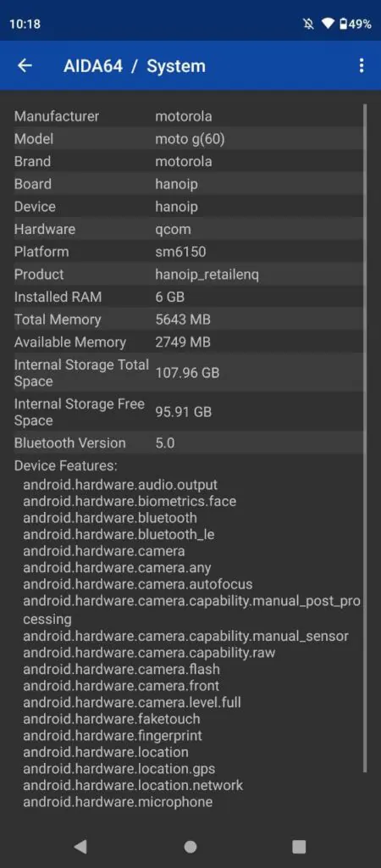This screenshot has height=868, width=381.
Task: Select the Manufacturer motorola row
Action: click(188, 116)
